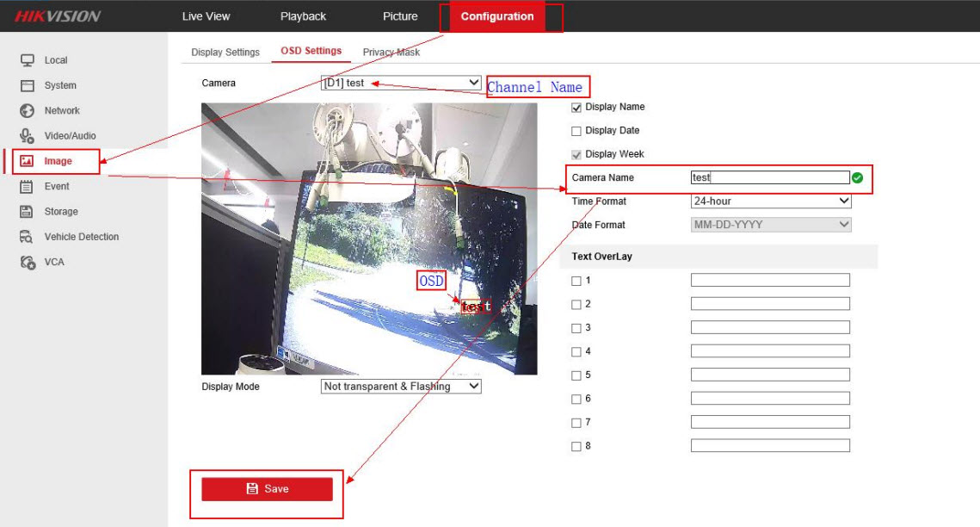Select the VCA sidebar icon
This screenshot has height=527, width=980.
pyautogui.click(x=27, y=262)
